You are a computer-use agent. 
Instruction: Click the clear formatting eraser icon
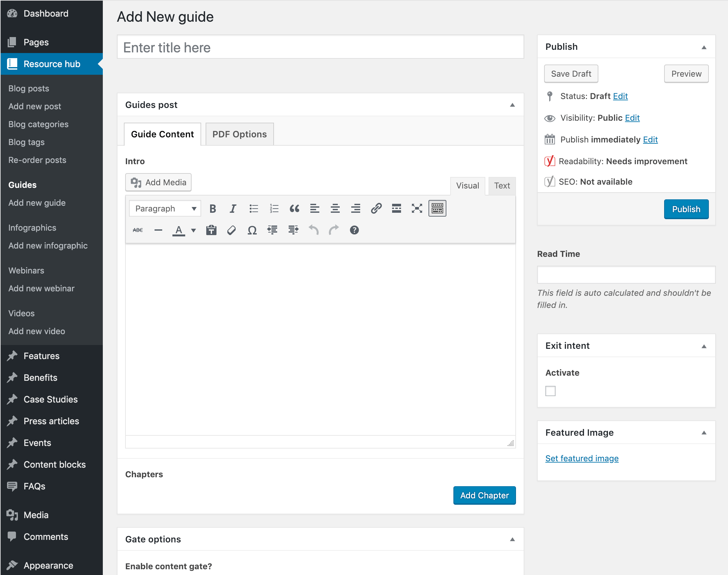(x=231, y=230)
